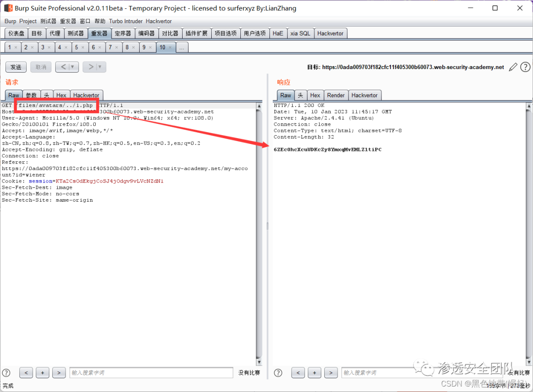Open the 帮助 menu
Image resolution: width=533 pixels, height=392 pixels.
point(100,21)
